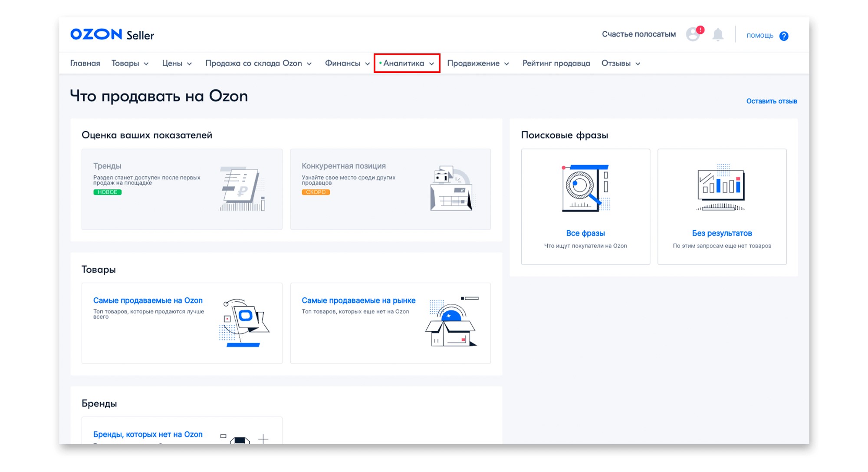
Task: Click the Самые продаваемые на Ozon illustration
Action: (244, 323)
